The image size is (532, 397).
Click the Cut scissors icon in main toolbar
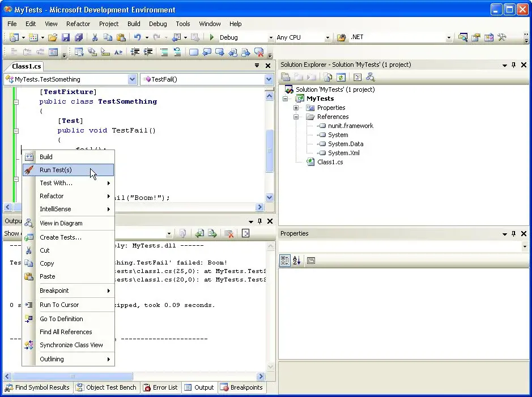tap(95, 37)
